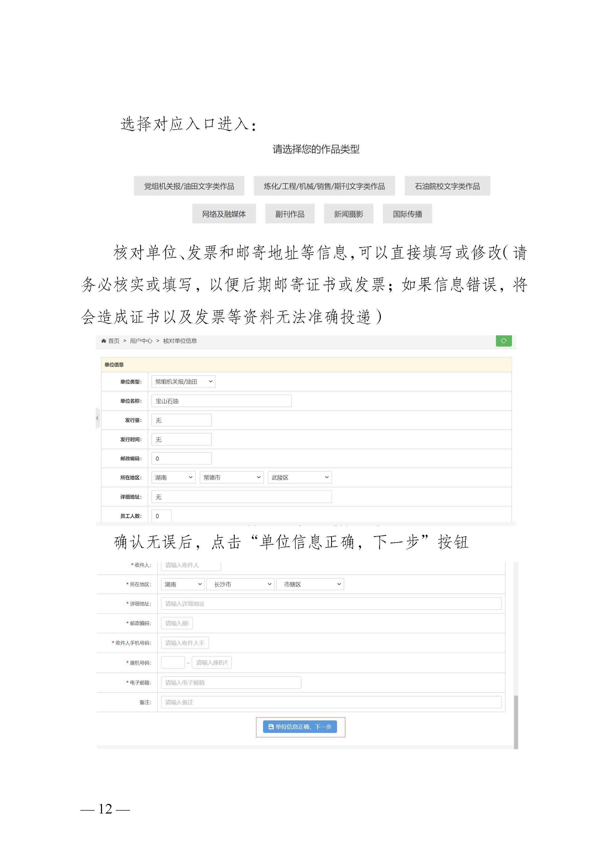The image size is (603, 868).
Task: Choose 石油院校文字类作品 category
Action: coord(447,186)
